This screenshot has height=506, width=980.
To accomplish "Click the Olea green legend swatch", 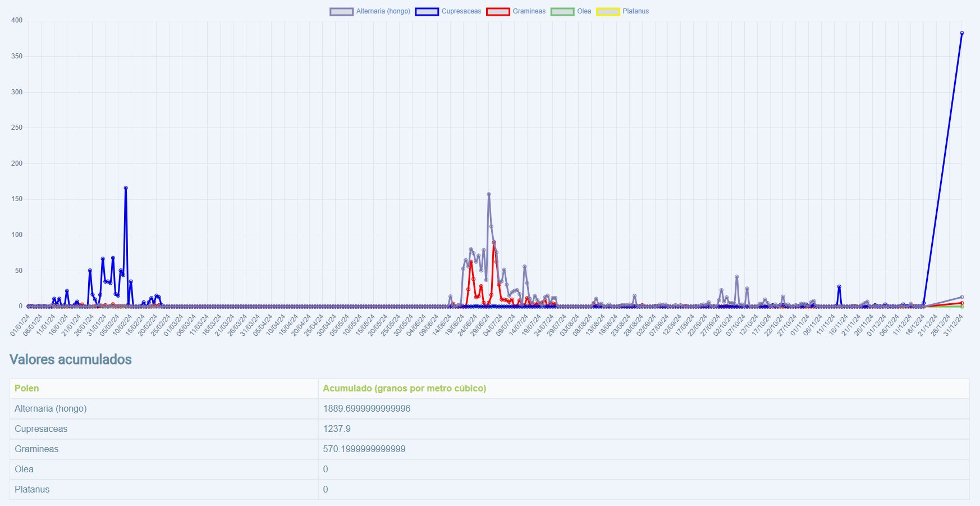I will click(x=562, y=12).
